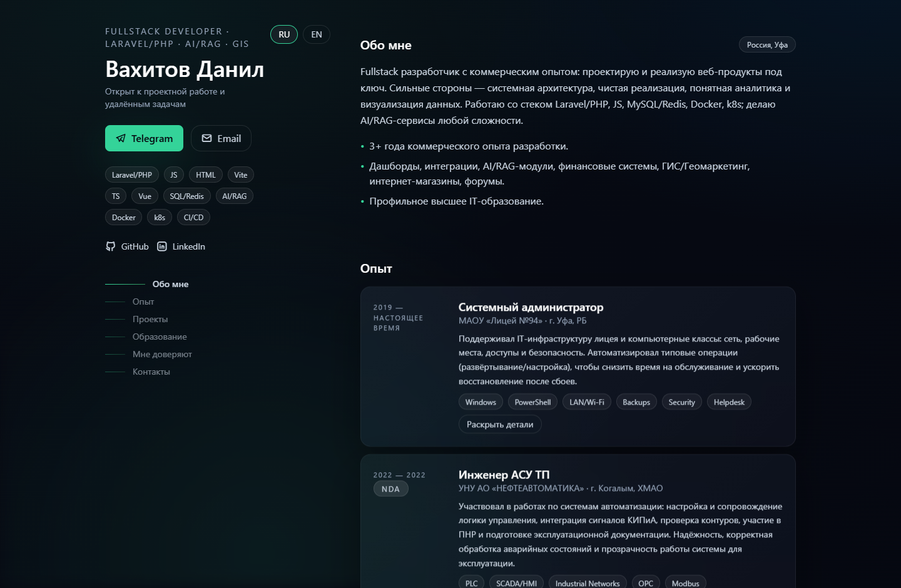Click the CI/CD skill tag

193,218
